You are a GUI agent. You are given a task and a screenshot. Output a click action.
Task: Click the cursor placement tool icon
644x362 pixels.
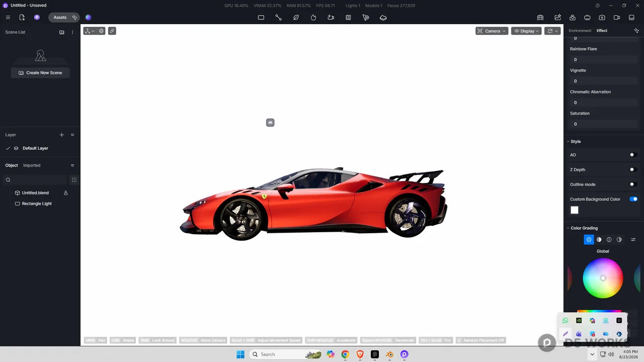pyautogui.click(x=366, y=17)
